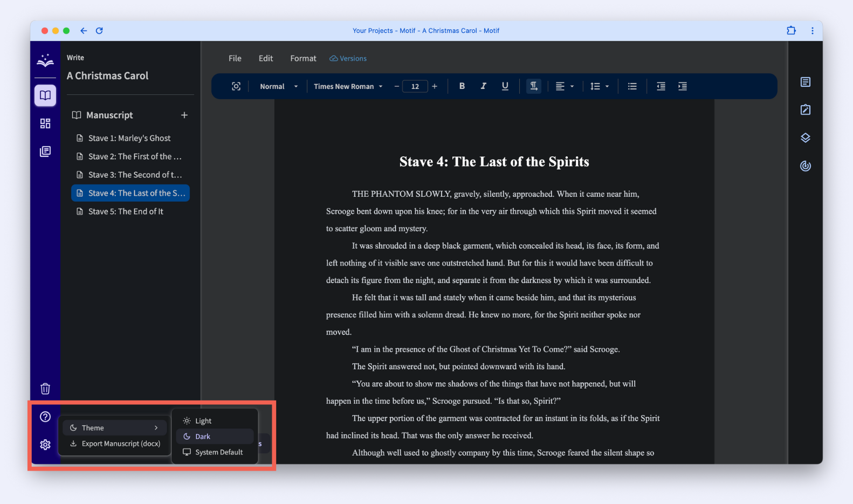The width and height of the screenshot is (853, 504).
Task: Open the Write book icon in sidebar
Action: click(x=45, y=96)
